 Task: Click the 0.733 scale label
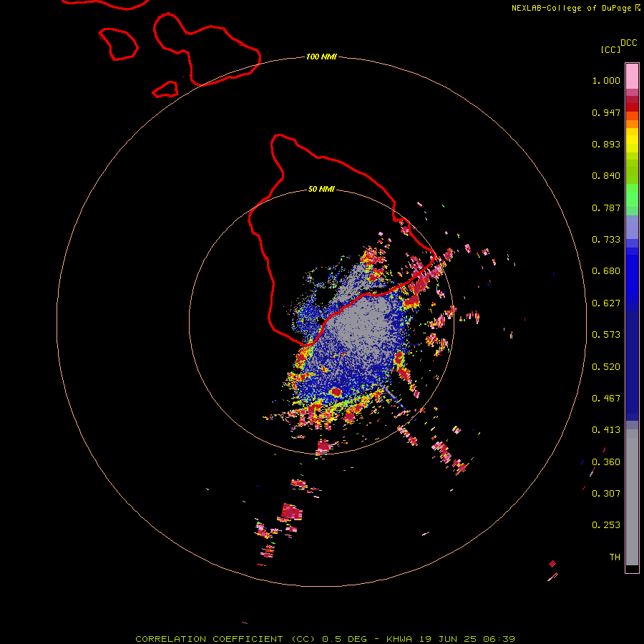pos(606,240)
